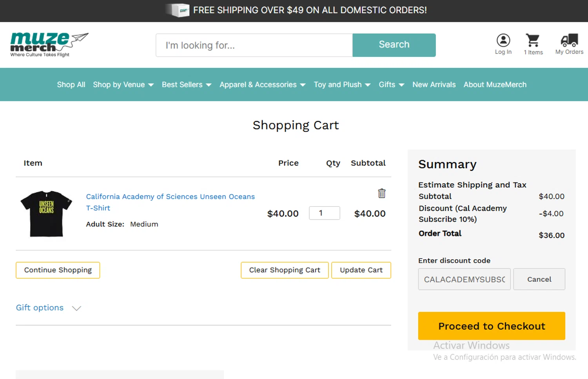Open the Shop by Venue dropdown
588x379 pixels.
point(123,85)
